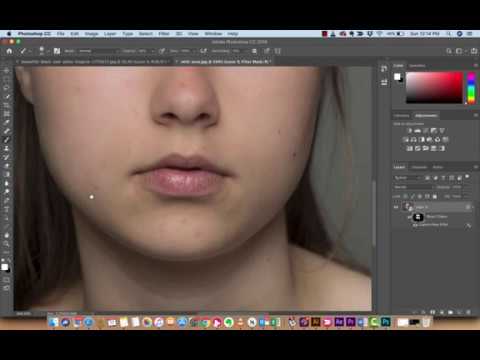The width and height of the screenshot is (480, 360).
Task: Click the rainbow hue slider strip
Action: click(x=471, y=88)
